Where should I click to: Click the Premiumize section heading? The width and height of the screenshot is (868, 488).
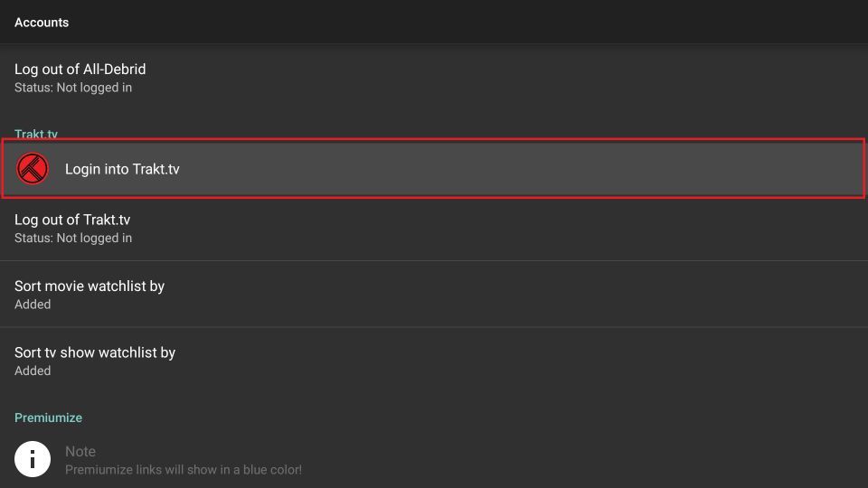[x=48, y=418]
